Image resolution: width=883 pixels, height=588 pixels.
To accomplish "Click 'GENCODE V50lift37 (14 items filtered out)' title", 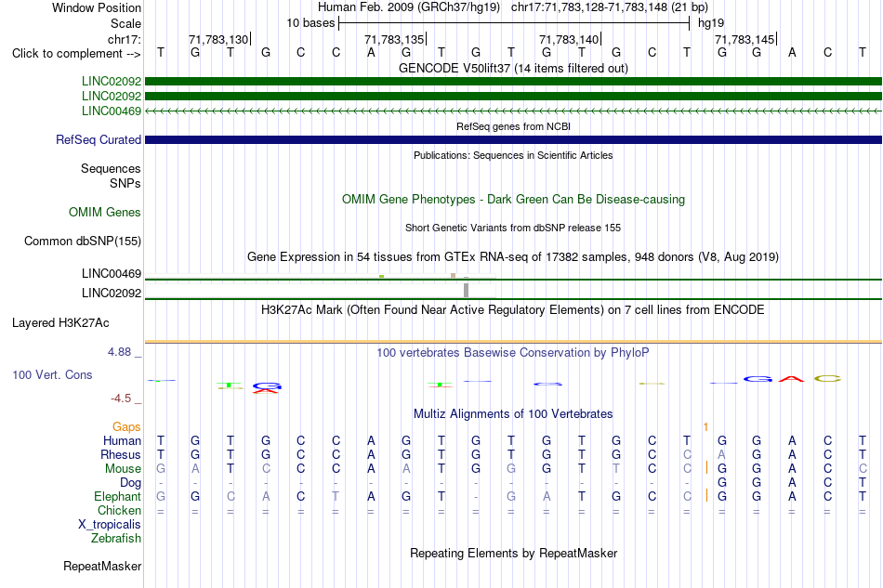I will pyautogui.click(x=513, y=69).
